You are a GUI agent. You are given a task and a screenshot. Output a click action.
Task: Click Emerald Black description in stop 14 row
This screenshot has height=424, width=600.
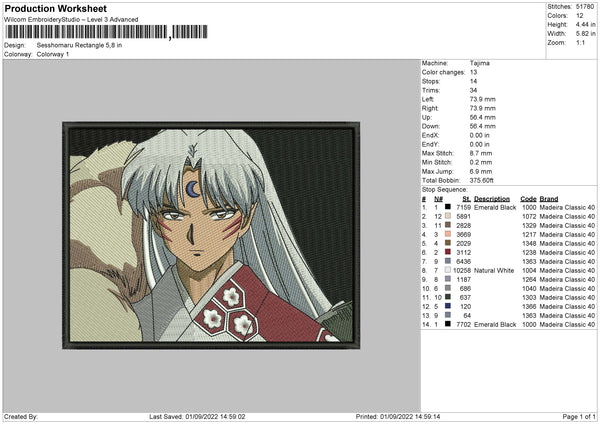[495, 324]
